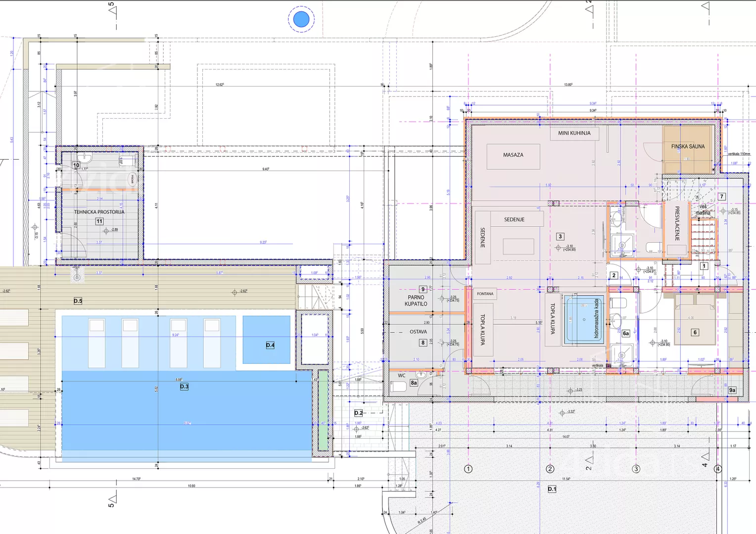Select the PRESVLACENJE vertical label
Image resolution: width=756 pixels, height=534 pixels.
pos(677,223)
